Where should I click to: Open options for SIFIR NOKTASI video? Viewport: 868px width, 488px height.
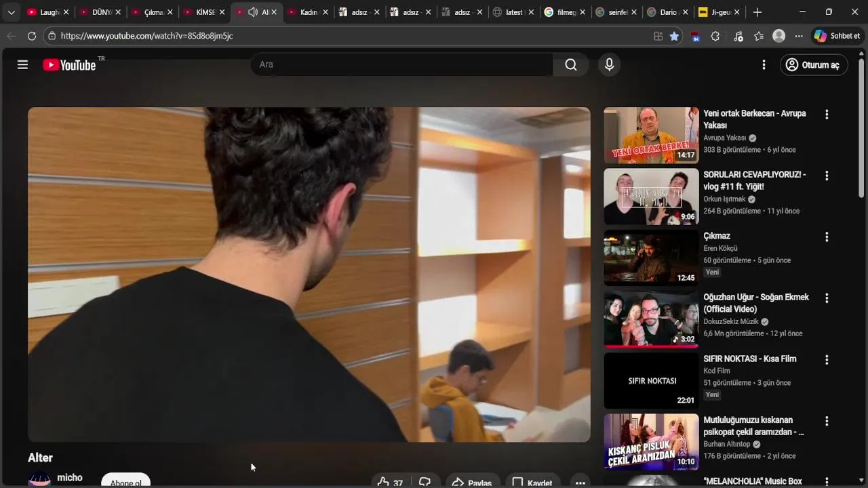(x=827, y=360)
